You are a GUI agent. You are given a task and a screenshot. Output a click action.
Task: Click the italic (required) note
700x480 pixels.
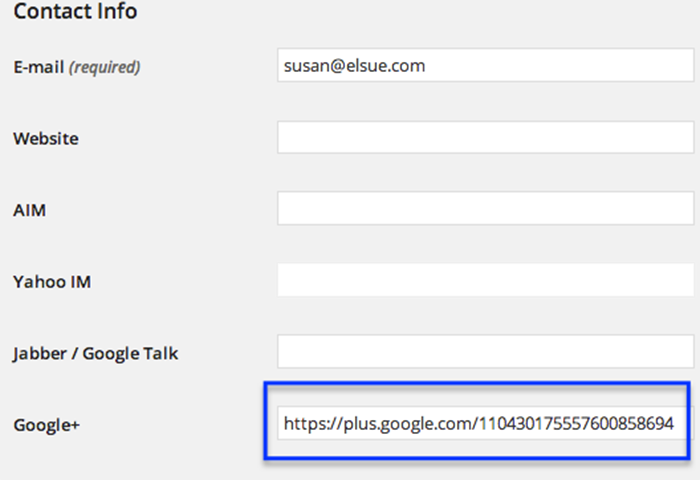[x=104, y=67]
